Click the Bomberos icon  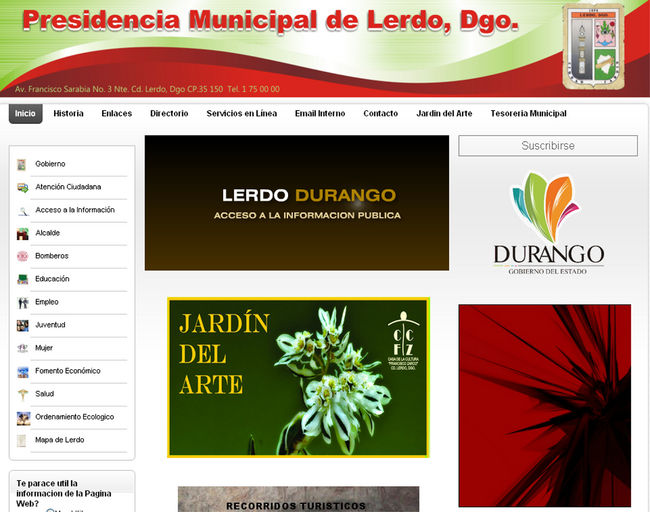[22, 256]
